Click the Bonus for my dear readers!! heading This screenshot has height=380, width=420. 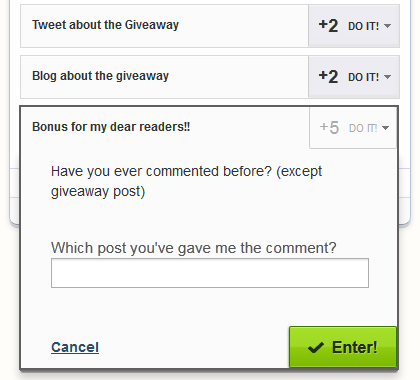[x=111, y=127]
